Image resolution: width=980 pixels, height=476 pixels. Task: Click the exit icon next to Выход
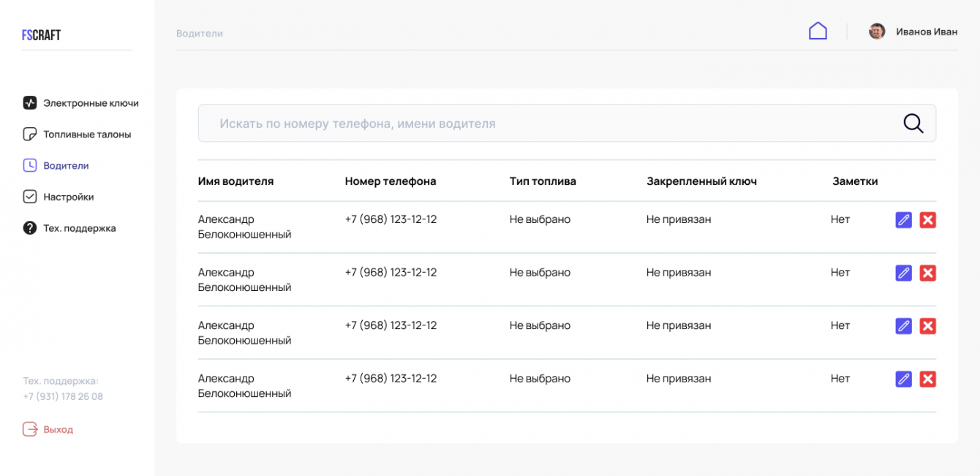(x=30, y=429)
